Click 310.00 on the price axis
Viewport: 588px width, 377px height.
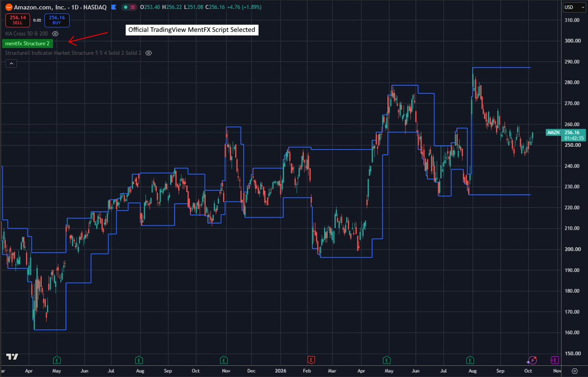[x=572, y=20]
